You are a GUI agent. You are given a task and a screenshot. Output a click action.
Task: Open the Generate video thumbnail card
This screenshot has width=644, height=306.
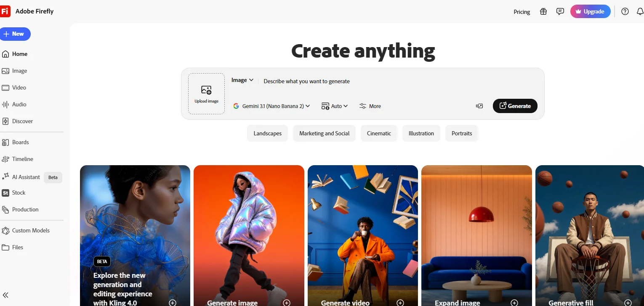tap(363, 235)
